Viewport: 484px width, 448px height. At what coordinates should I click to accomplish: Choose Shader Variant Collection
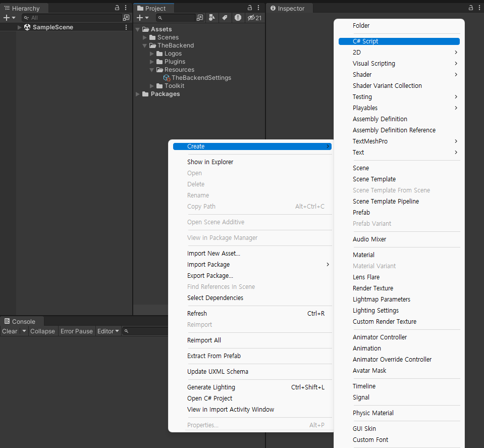pyautogui.click(x=399, y=85)
